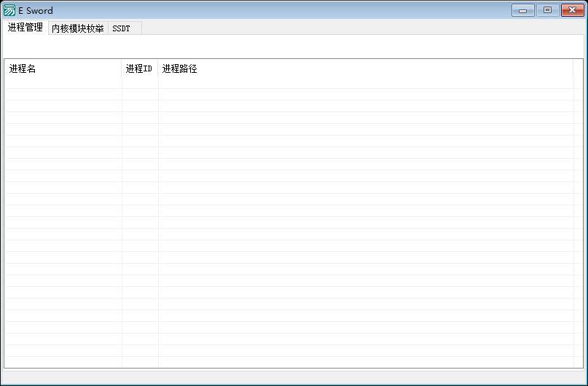Click the first empty cell under 进程ID

click(x=139, y=83)
